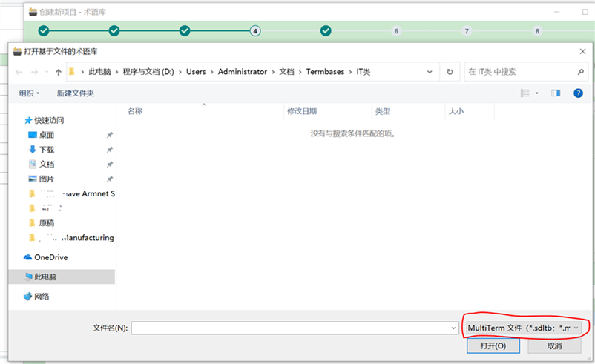This screenshot has height=364, width=595.
Task: Select OneDrive in navigation pane
Action: coord(45,257)
